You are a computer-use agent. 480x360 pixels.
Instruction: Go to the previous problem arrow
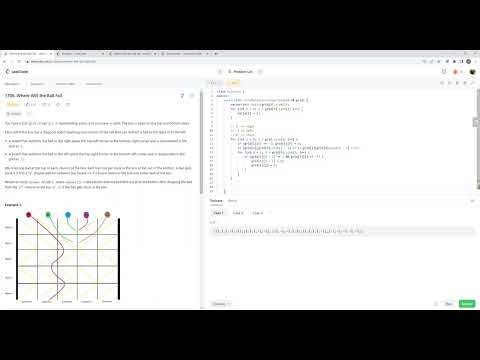coord(220,72)
